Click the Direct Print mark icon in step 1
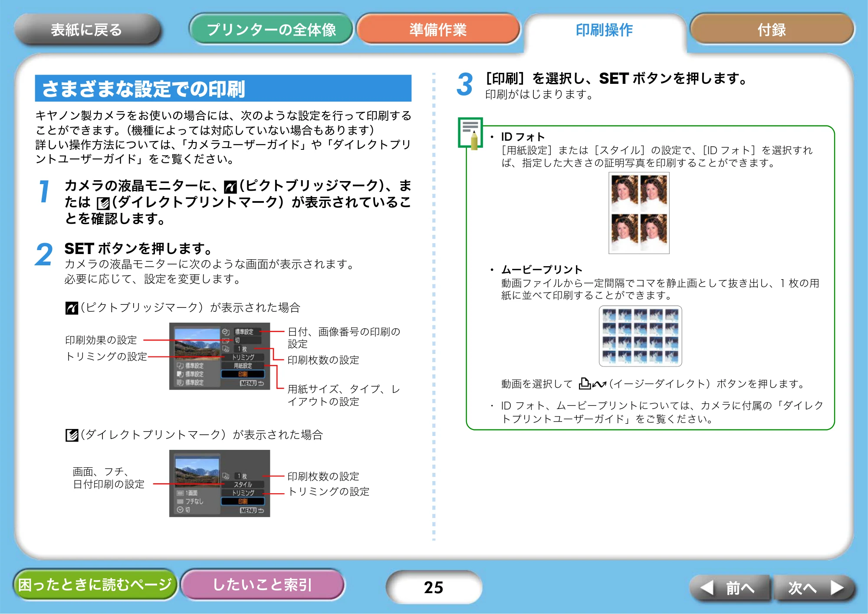This screenshot has width=868, height=614. point(103,203)
